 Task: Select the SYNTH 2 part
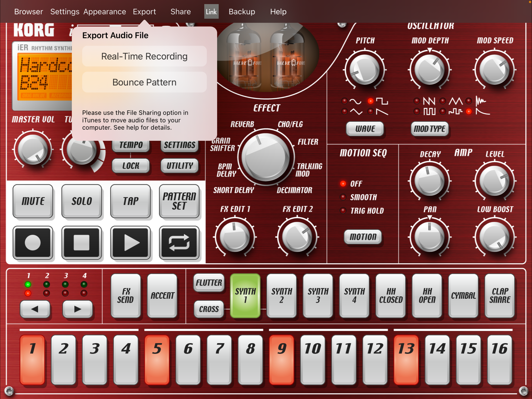coord(281,296)
